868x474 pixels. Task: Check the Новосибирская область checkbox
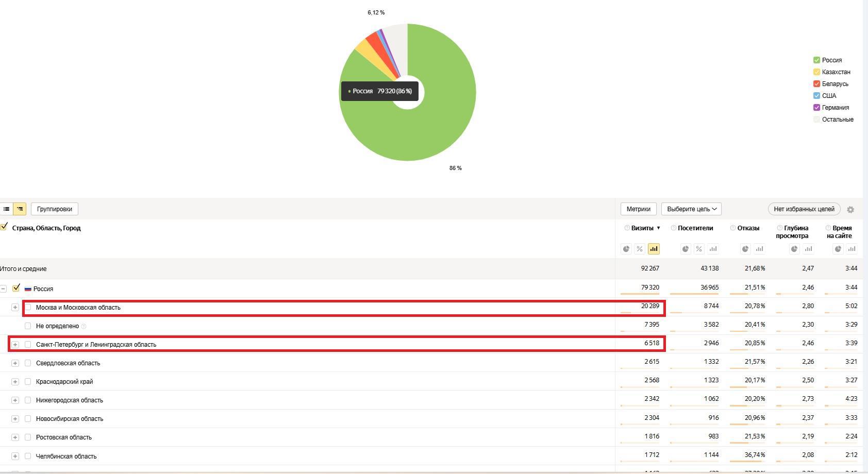tap(28, 419)
